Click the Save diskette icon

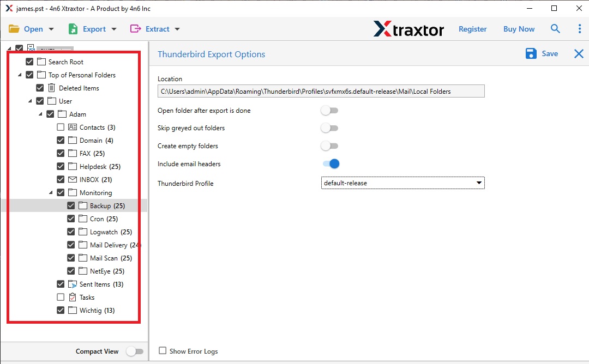tap(531, 53)
